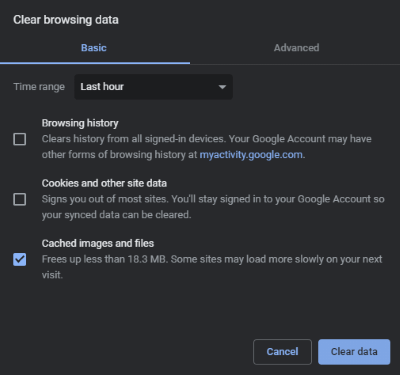Click the Cancel button
This screenshot has height=375, width=400.
click(x=282, y=352)
